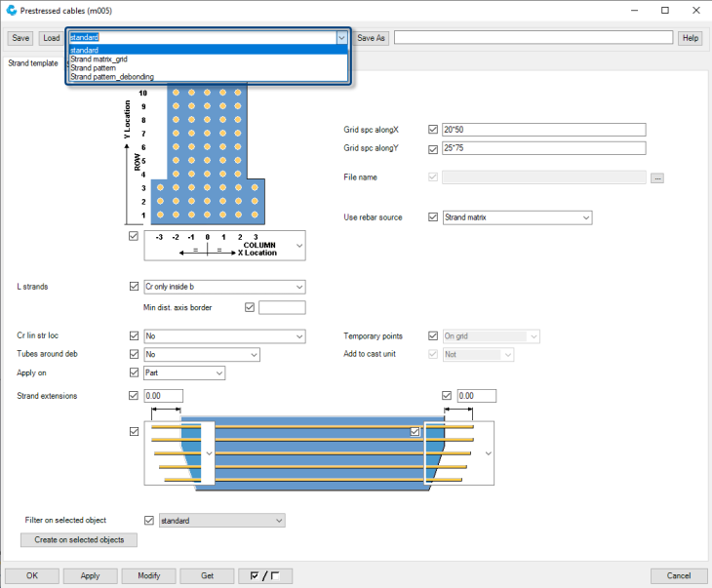Open the Cr lin str loc dropdown
This screenshot has height=588, width=712.
click(298, 335)
